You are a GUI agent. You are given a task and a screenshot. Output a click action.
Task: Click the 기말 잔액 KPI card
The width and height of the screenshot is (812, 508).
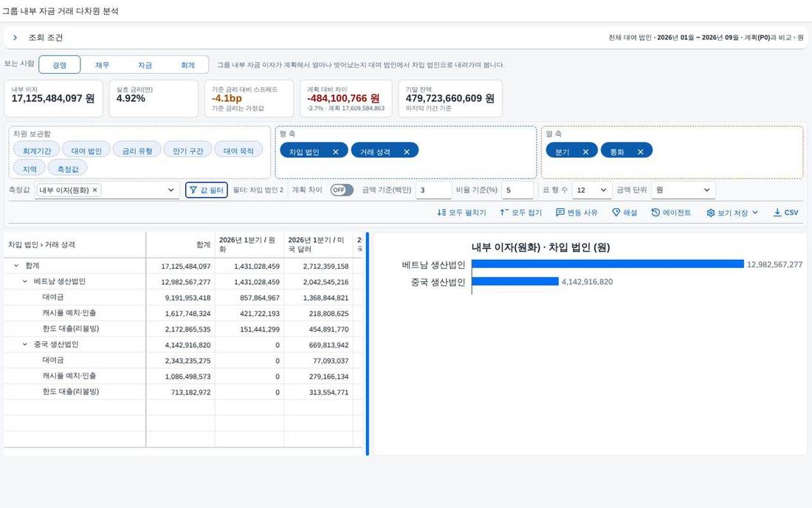pos(450,98)
